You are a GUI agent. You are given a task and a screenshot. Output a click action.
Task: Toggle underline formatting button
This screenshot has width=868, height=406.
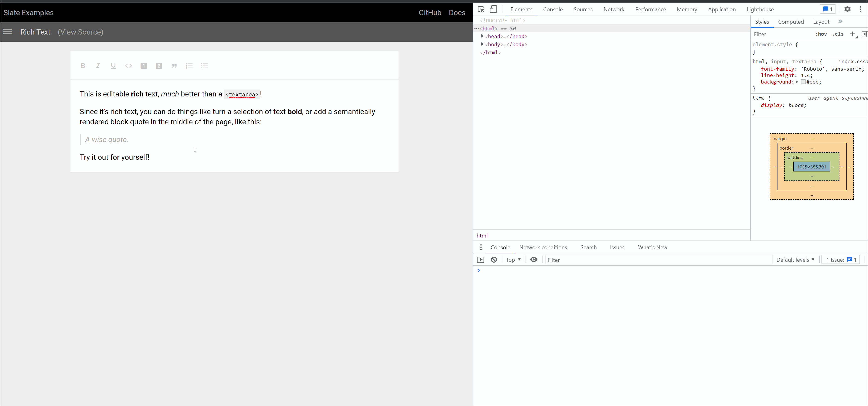click(113, 66)
